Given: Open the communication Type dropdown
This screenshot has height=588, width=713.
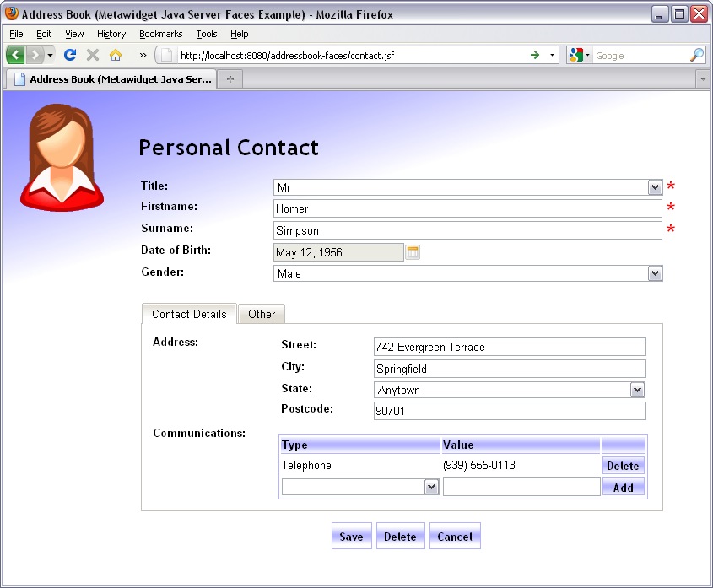Looking at the screenshot, I should point(432,487).
